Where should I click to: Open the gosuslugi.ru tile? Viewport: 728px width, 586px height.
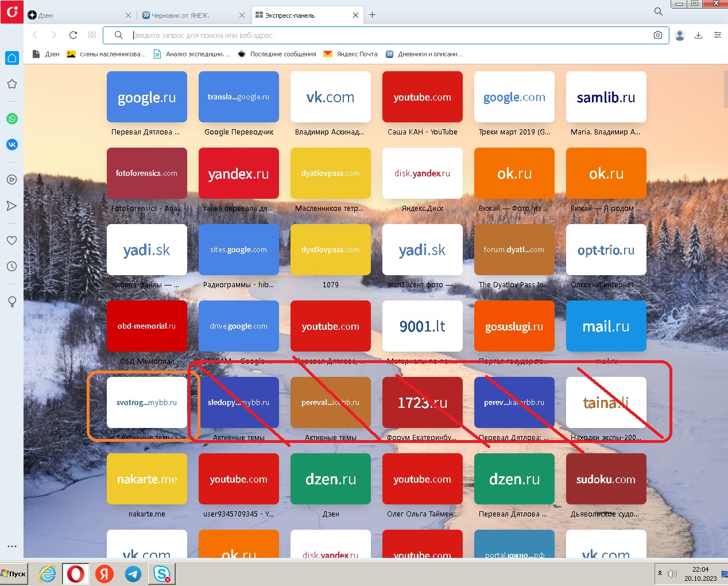tap(514, 326)
